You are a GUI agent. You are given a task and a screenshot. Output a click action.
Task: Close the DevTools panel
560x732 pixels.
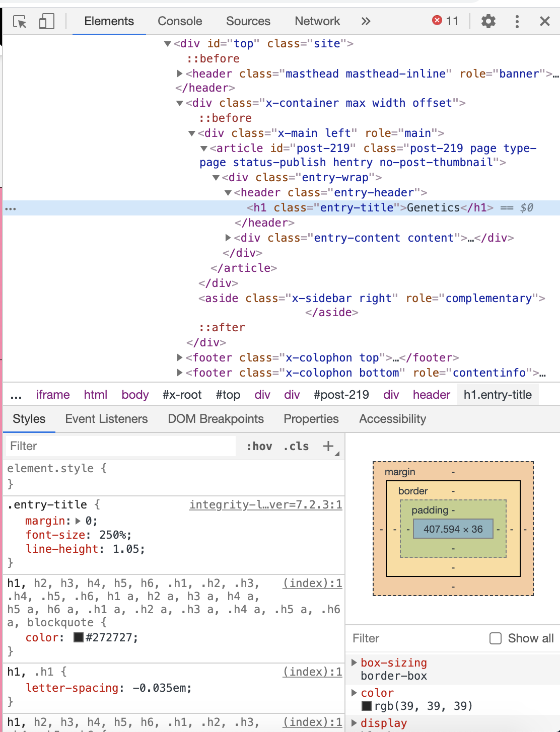click(x=544, y=21)
